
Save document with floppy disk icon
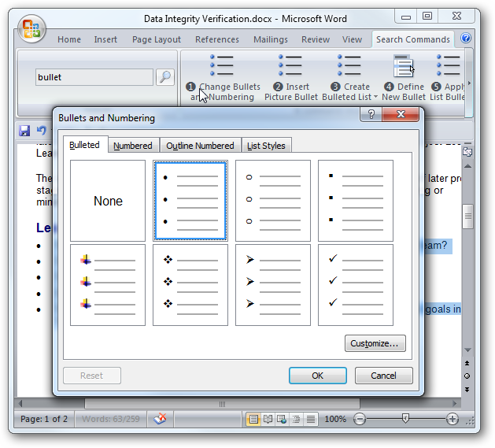tap(24, 131)
